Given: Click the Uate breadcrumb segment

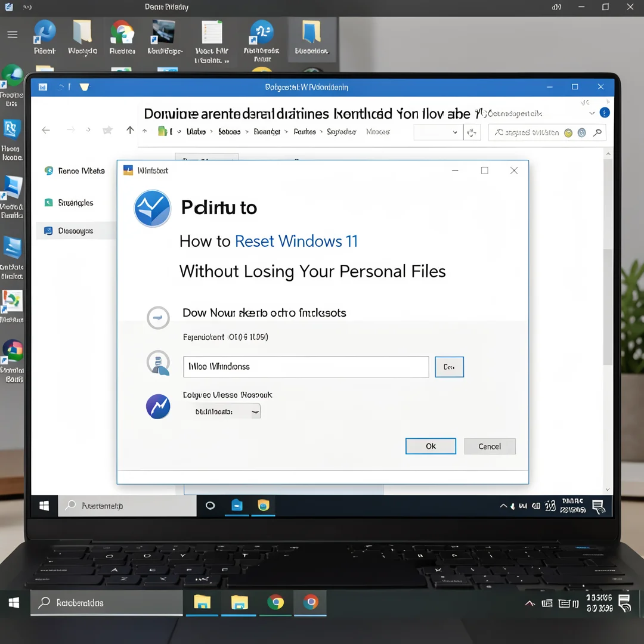Looking at the screenshot, I should [196, 132].
